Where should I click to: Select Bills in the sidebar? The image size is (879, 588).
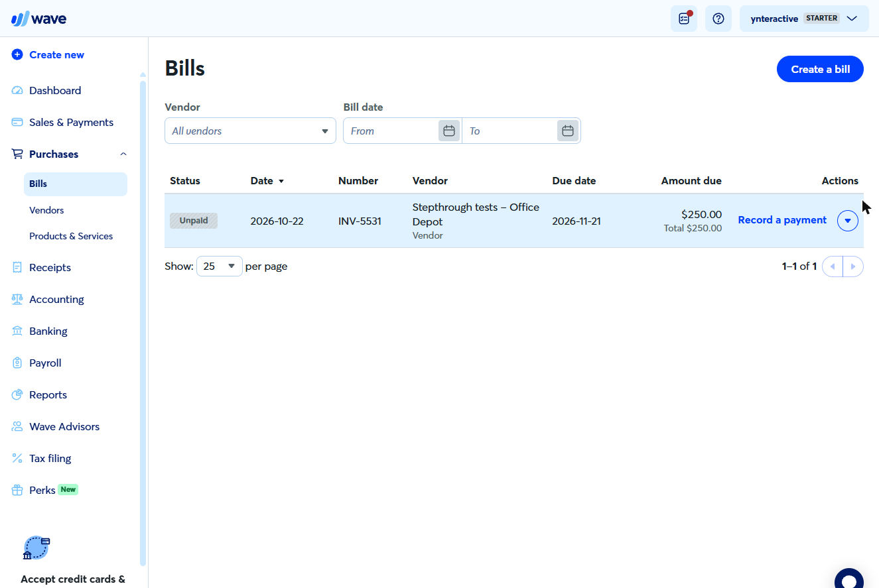pyautogui.click(x=76, y=184)
